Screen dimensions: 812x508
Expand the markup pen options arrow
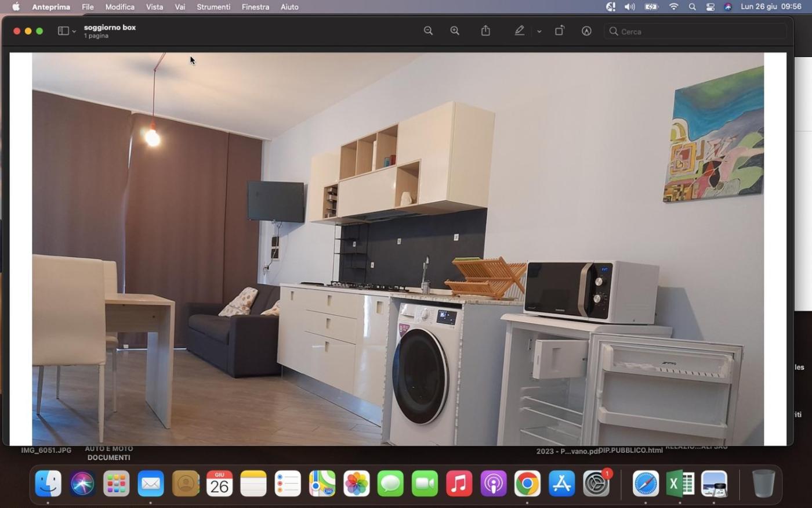click(x=539, y=31)
